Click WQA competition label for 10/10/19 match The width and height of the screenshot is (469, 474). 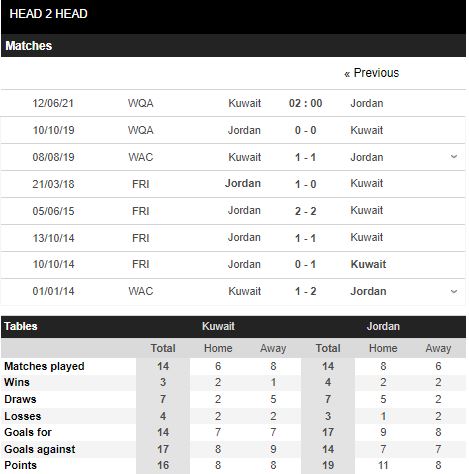(141, 130)
